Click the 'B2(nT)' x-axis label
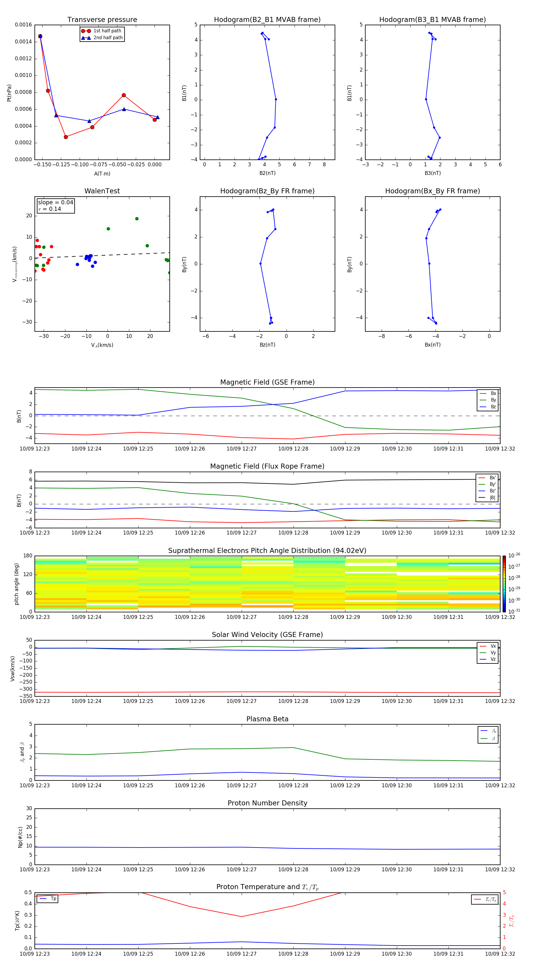Image resolution: width=535 pixels, height=980 pixels. 267,173
